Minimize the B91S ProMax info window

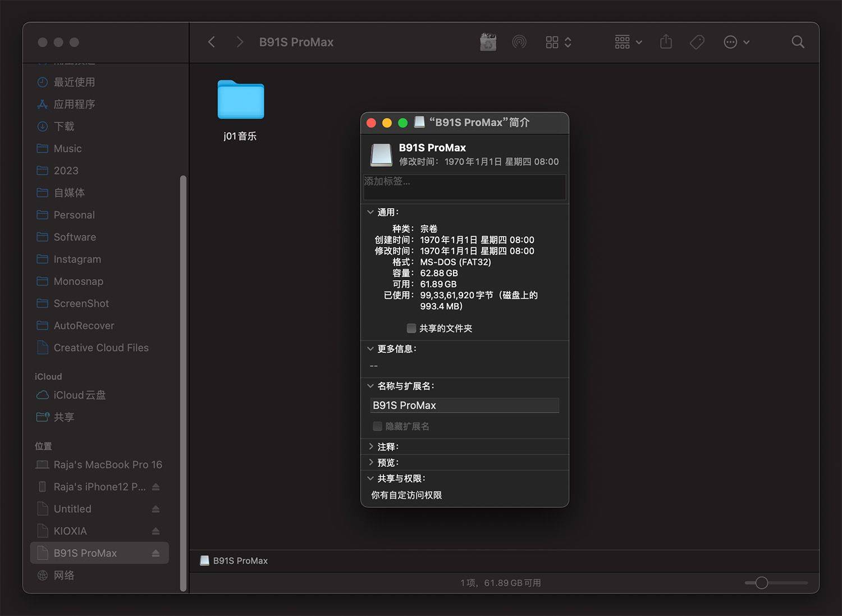coord(387,123)
